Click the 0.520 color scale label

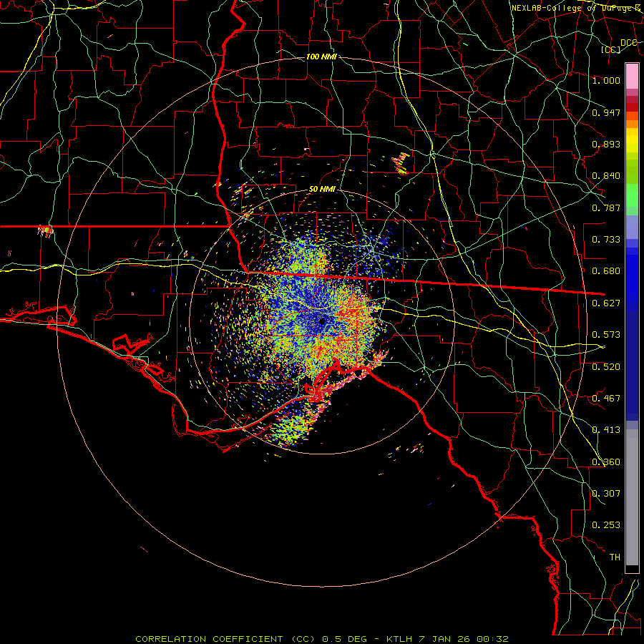606,367
